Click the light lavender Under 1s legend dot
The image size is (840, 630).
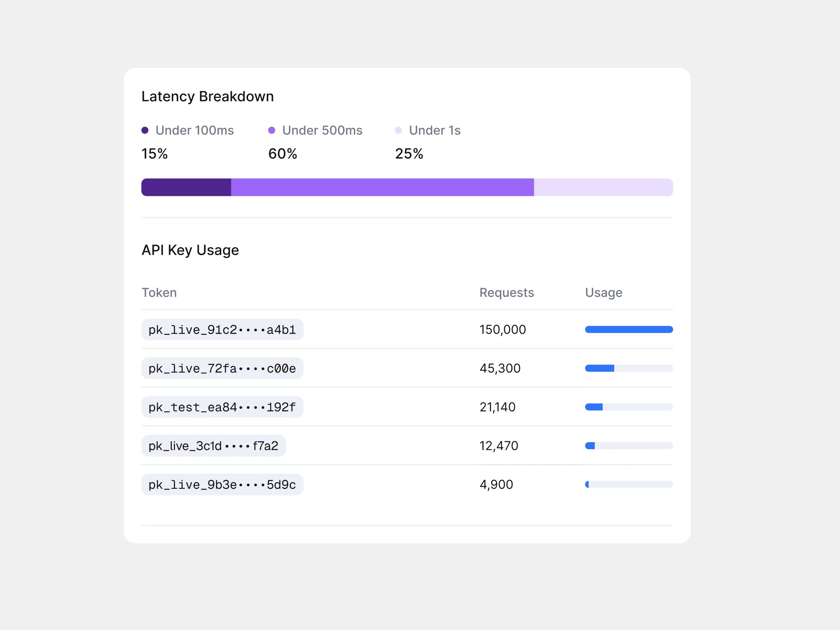click(399, 130)
